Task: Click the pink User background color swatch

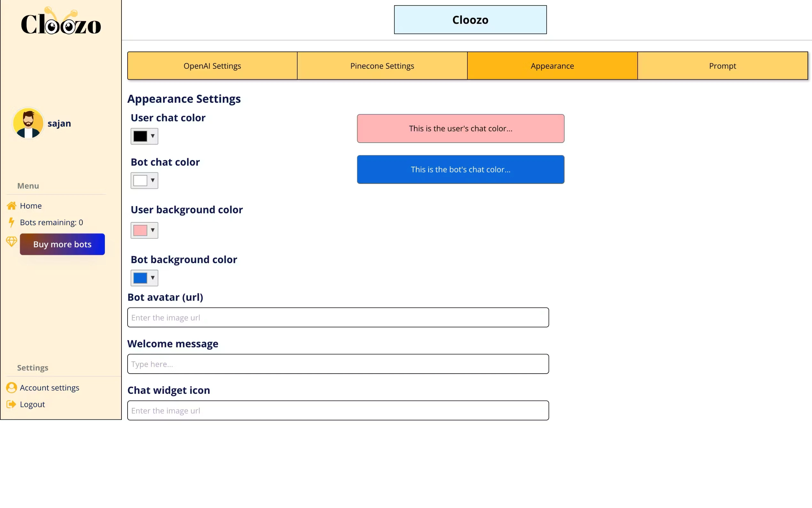Action: pyautogui.click(x=140, y=230)
